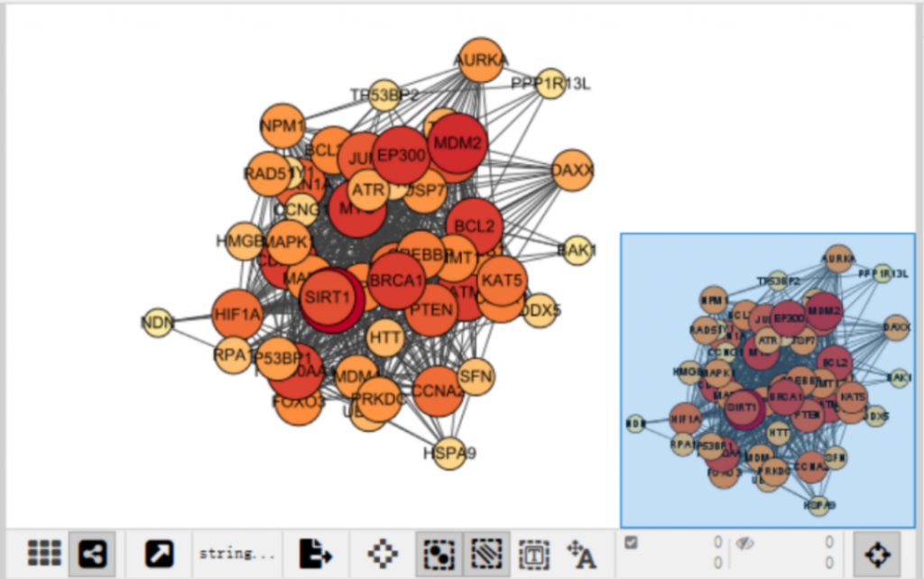The width and height of the screenshot is (924, 579).
Task: Select the EP300 node
Action: click(401, 155)
